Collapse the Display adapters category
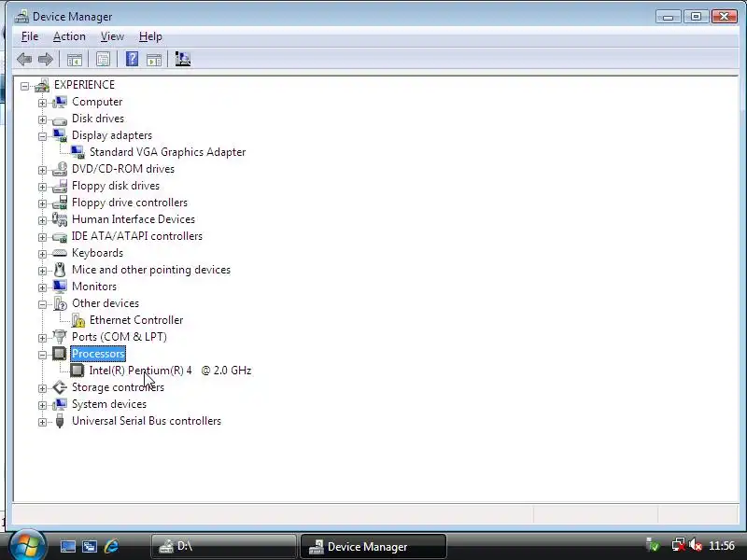Image resolution: width=747 pixels, height=560 pixels. coord(42,136)
